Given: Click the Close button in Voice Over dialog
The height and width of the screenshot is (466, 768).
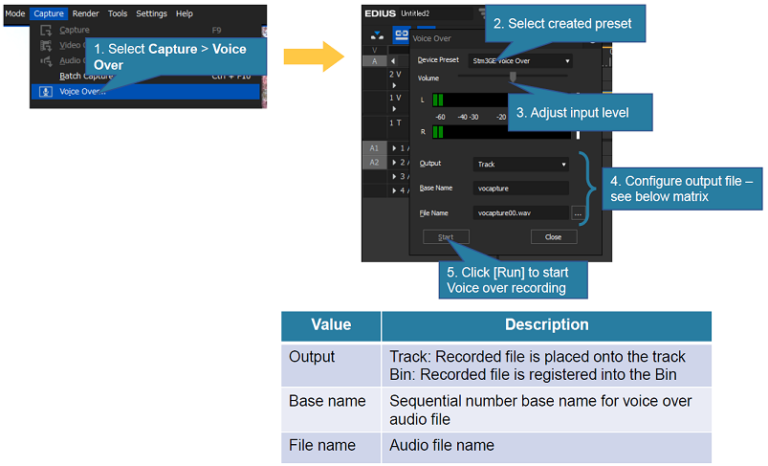Looking at the screenshot, I should [553, 237].
